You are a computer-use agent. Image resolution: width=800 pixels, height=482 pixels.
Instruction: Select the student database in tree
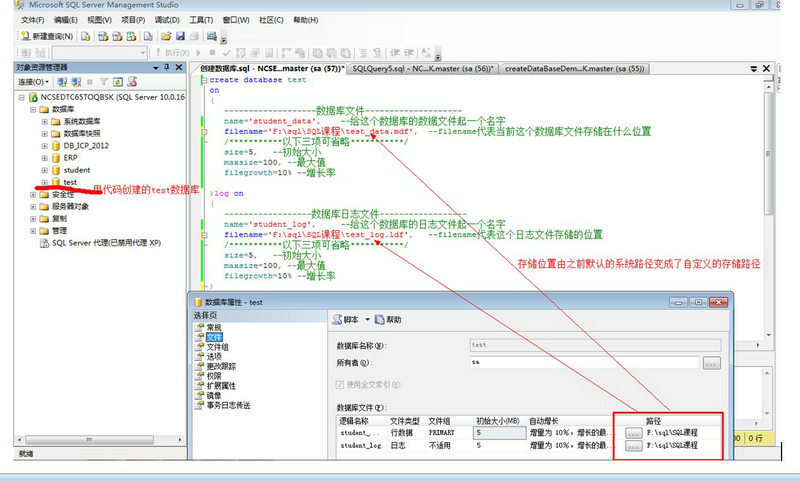point(77,170)
